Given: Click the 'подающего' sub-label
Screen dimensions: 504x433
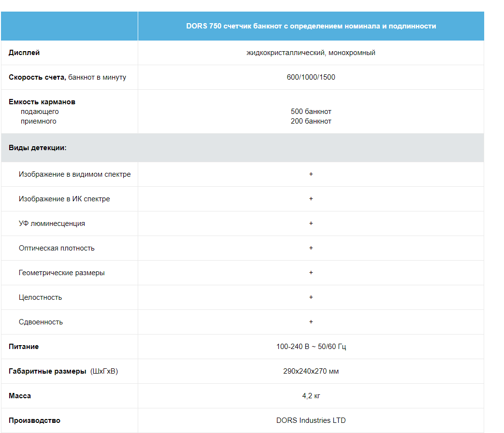Looking at the screenshot, I should pos(40,112).
